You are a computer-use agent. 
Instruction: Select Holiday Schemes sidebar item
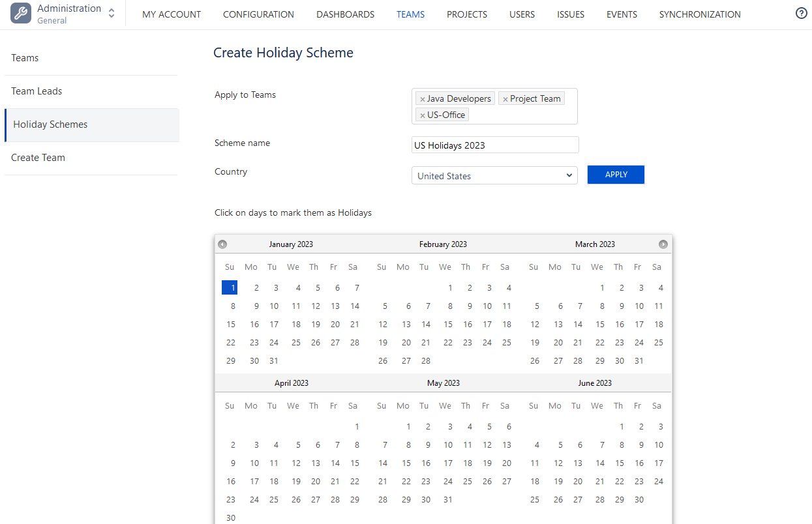point(91,124)
